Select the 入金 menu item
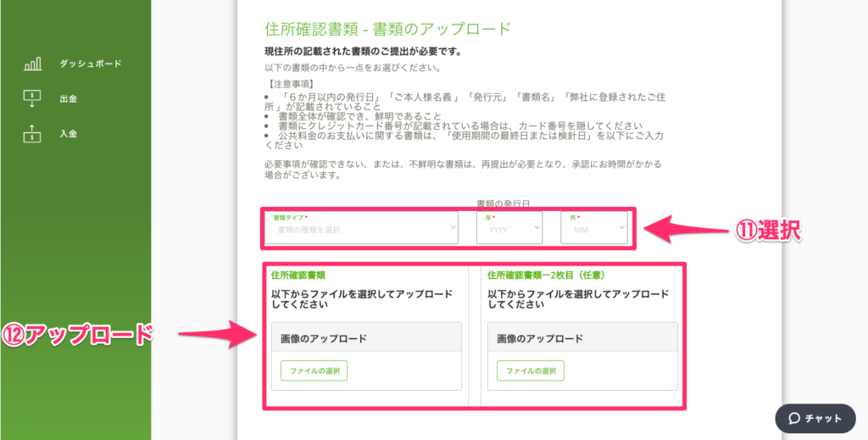This screenshot has width=868, height=440. (69, 133)
